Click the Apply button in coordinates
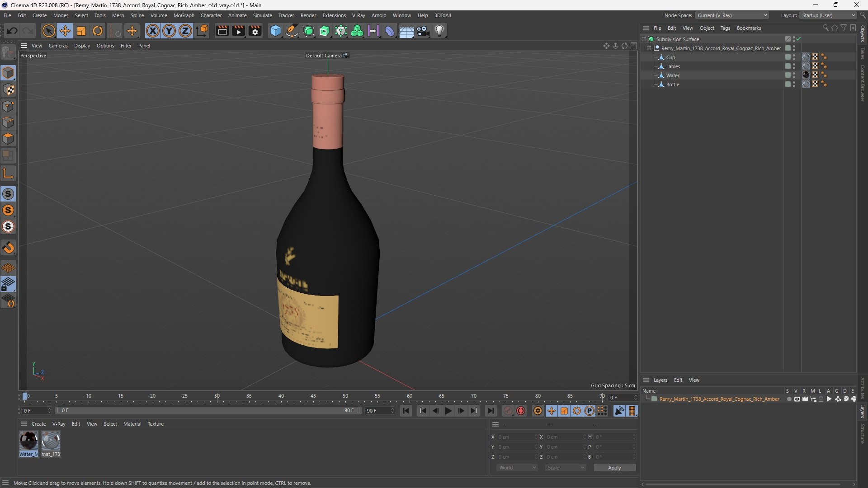 [x=614, y=468]
